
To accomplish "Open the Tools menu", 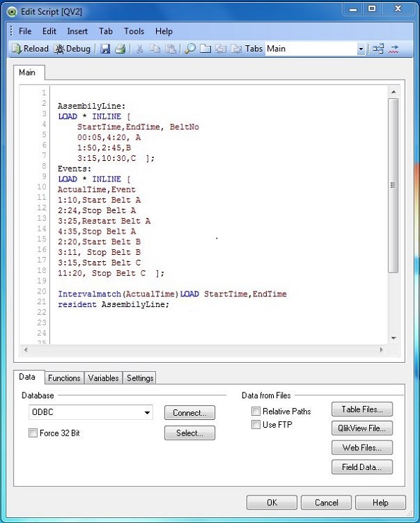I will click(x=134, y=31).
